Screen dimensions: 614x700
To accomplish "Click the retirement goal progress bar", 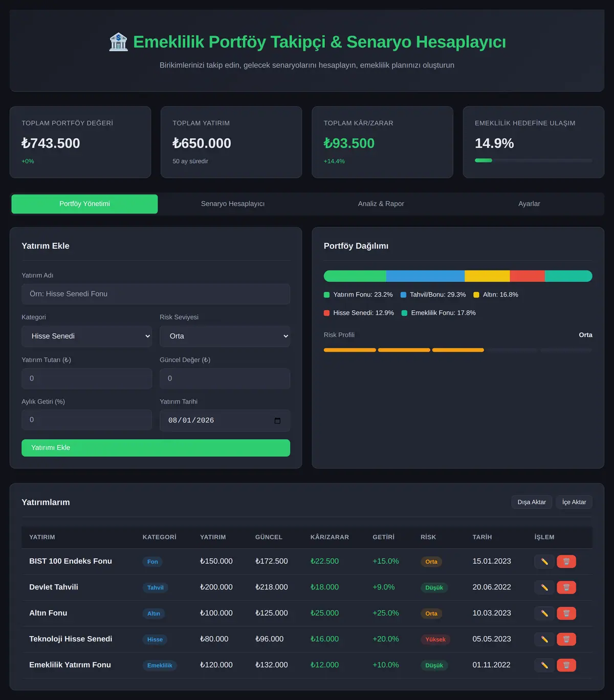I will click(534, 160).
